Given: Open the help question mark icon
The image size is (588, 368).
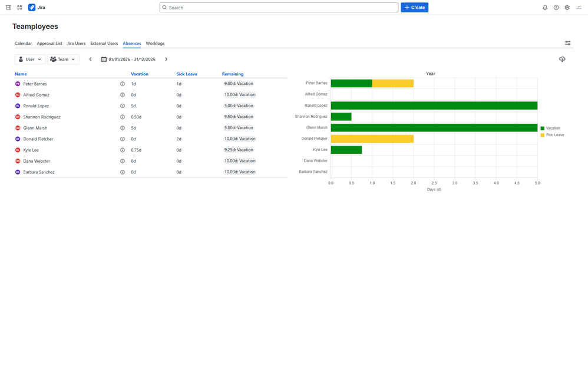Looking at the screenshot, I should click(556, 8).
